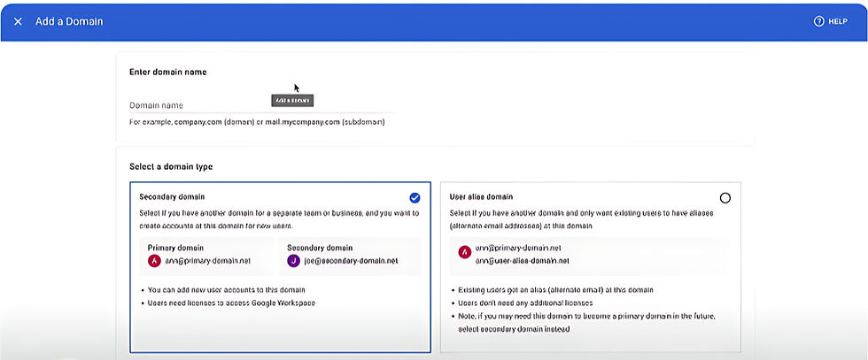Viewport: 868px width, 360px height.
Task: Click the question mark help icon
Action: coord(818,21)
